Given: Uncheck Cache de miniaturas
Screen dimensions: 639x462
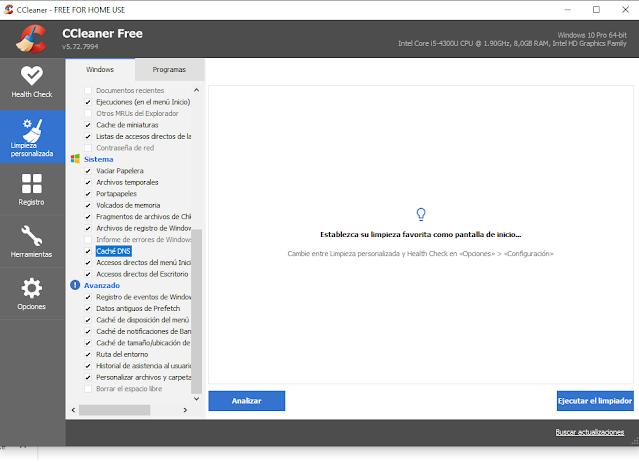Looking at the screenshot, I should pyautogui.click(x=88, y=125).
